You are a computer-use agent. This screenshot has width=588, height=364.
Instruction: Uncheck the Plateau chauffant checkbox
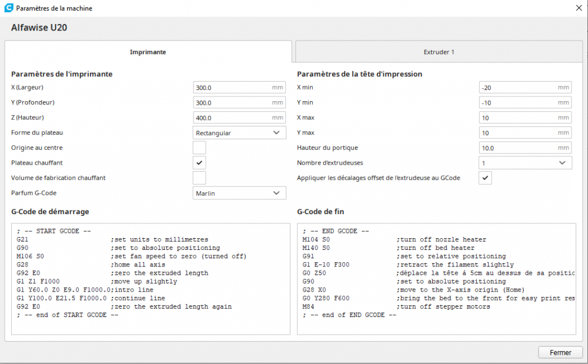(x=199, y=163)
